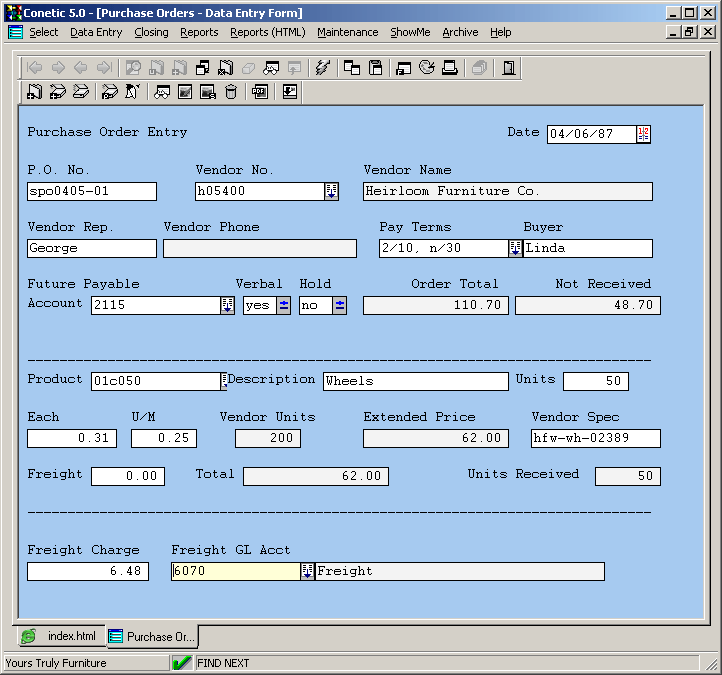Click the PDF export toolbar icon
Screen dimensions: 722x675
(x=260, y=92)
